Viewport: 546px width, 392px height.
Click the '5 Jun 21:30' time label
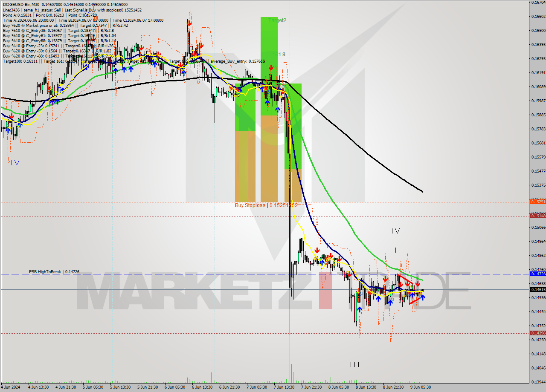(x=147, y=387)
